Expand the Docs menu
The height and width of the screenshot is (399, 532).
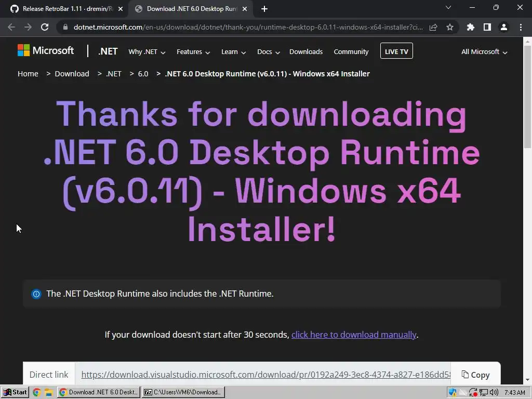pos(269,52)
